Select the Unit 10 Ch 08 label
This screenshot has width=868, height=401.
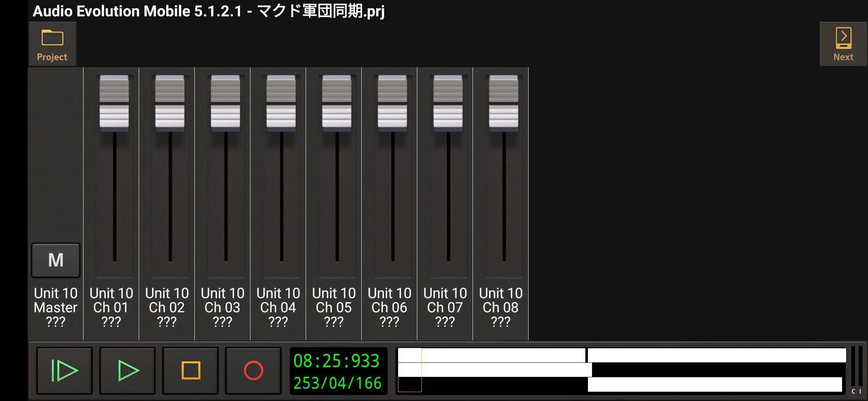501,307
